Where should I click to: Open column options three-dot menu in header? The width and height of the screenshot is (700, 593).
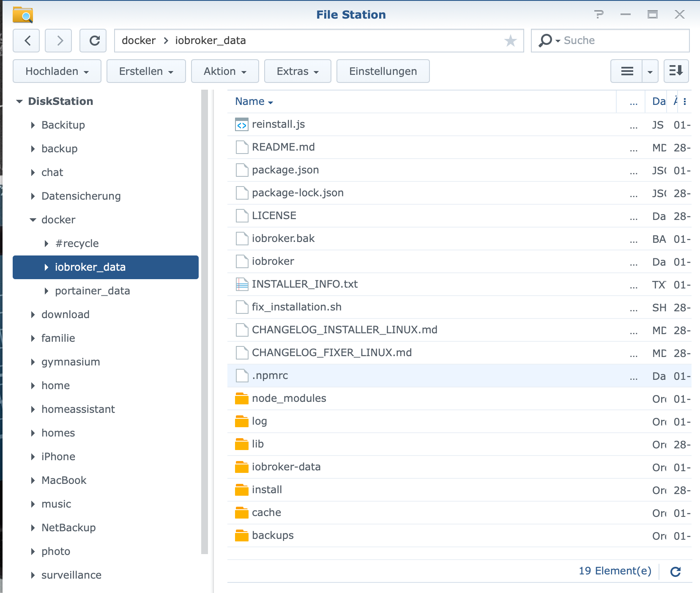tap(685, 102)
